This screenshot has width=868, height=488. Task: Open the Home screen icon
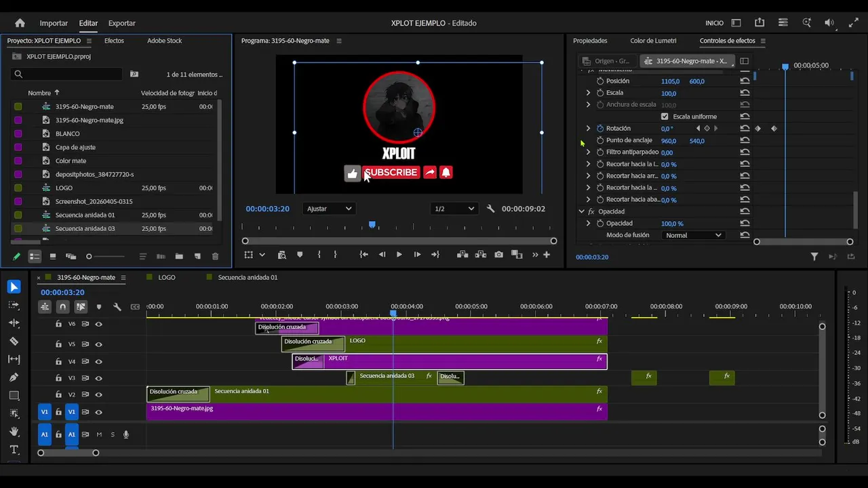(20, 23)
